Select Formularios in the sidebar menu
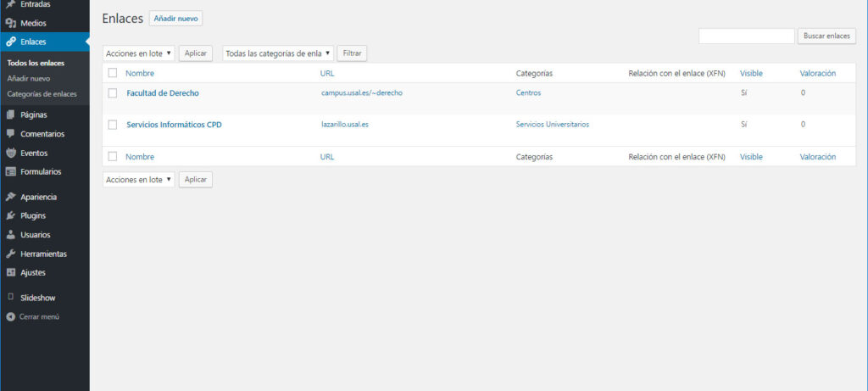Screen dimensions: 868x391 [41, 171]
